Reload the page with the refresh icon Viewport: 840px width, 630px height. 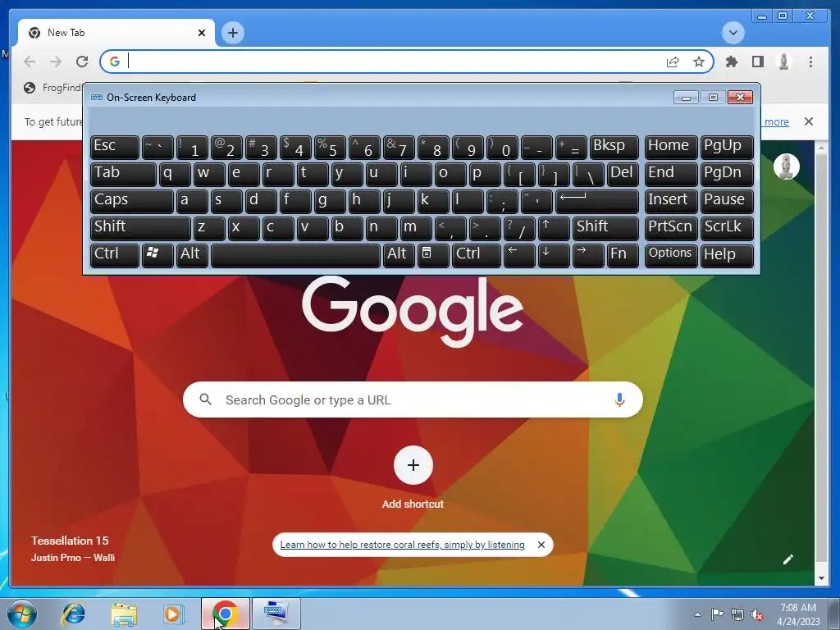(82, 62)
